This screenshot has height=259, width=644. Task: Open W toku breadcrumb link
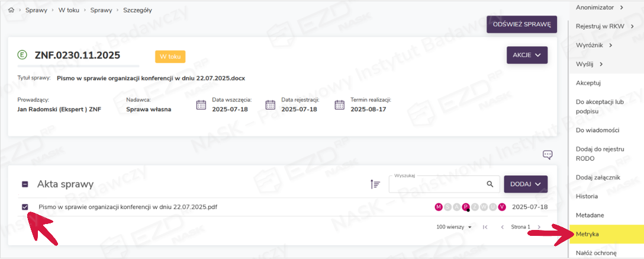pyautogui.click(x=69, y=11)
